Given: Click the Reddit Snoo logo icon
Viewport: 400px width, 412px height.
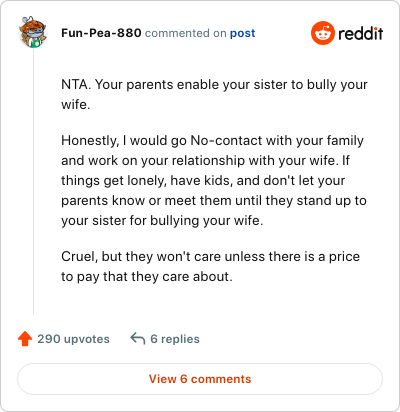Looking at the screenshot, I should point(322,33).
